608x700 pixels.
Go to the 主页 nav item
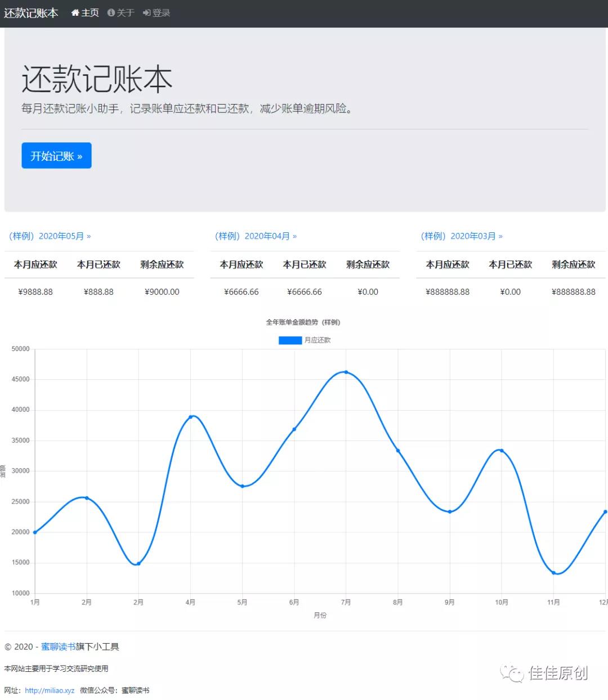[x=90, y=13]
